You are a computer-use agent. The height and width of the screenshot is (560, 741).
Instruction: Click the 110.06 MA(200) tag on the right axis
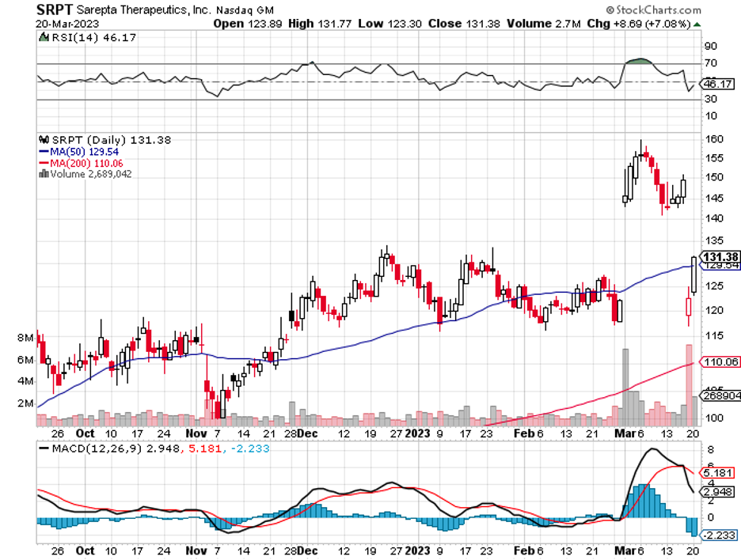720,361
